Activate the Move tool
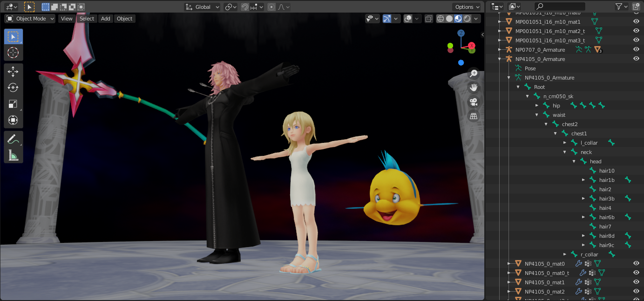644x301 pixels. tap(14, 71)
